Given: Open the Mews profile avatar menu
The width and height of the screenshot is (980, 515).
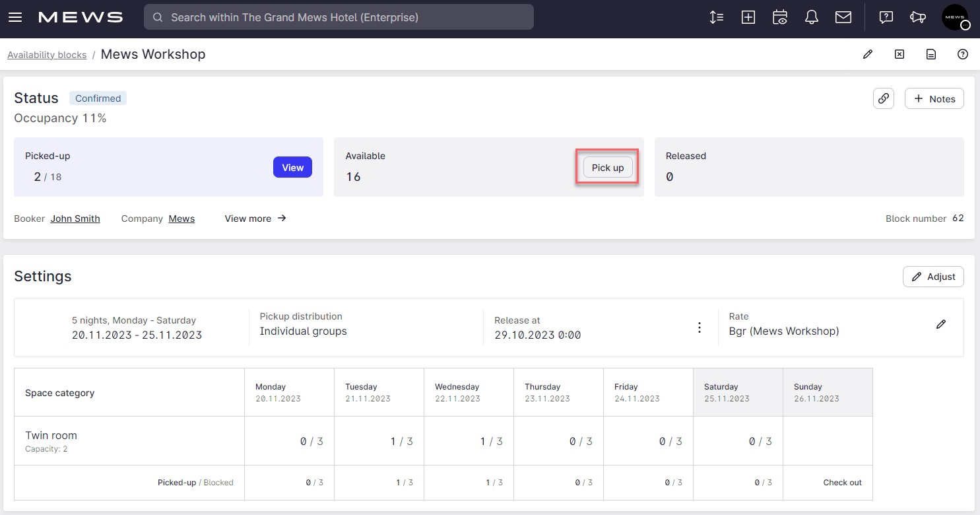Looking at the screenshot, I should tap(954, 17).
